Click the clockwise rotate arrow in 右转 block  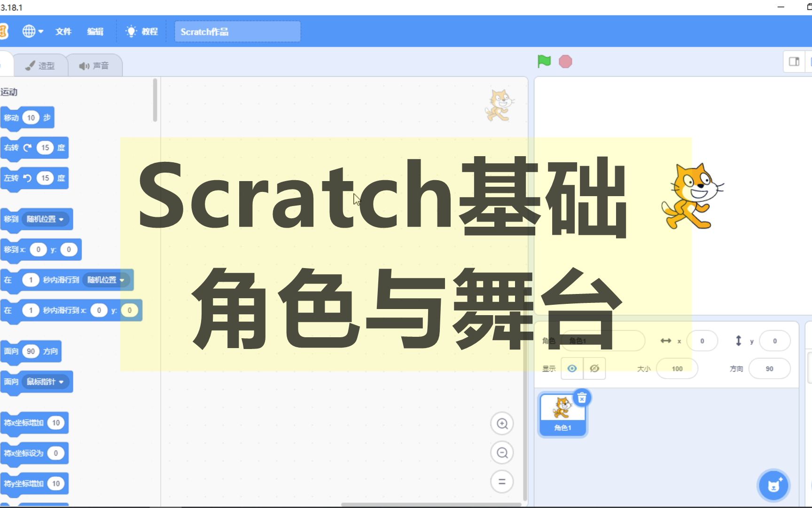pos(28,148)
